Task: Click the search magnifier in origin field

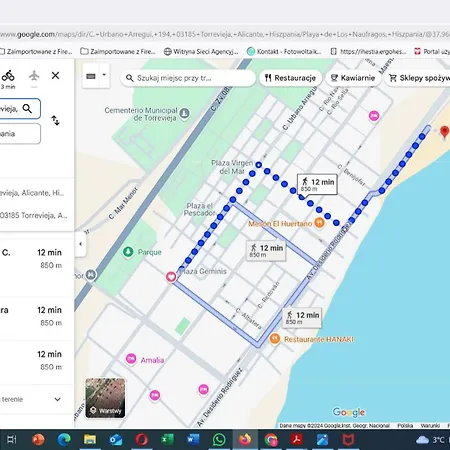Action: point(27,108)
